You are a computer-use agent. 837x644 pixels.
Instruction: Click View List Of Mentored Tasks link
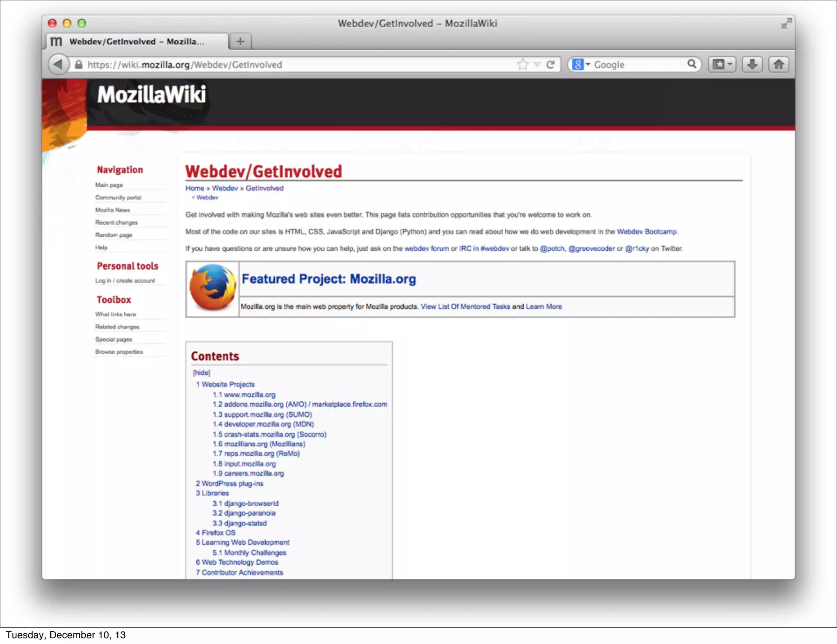pos(465,306)
